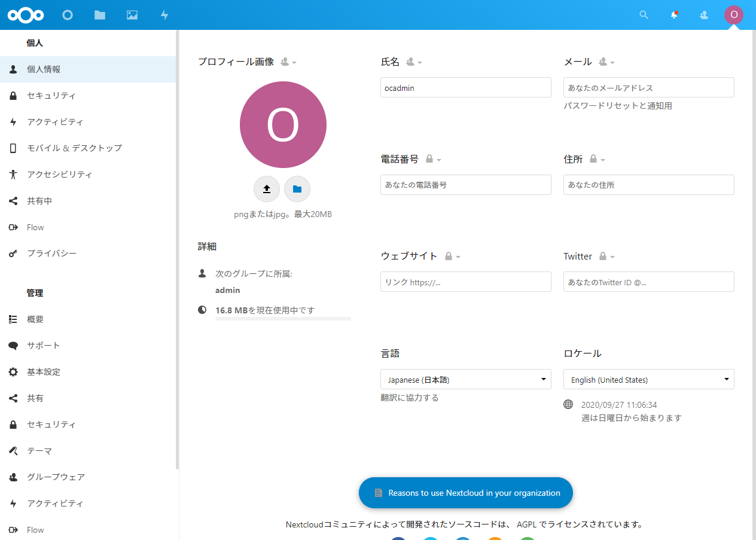756x540 pixels.
Task: Click the 氏名 name input field
Action: click(466, 87)
